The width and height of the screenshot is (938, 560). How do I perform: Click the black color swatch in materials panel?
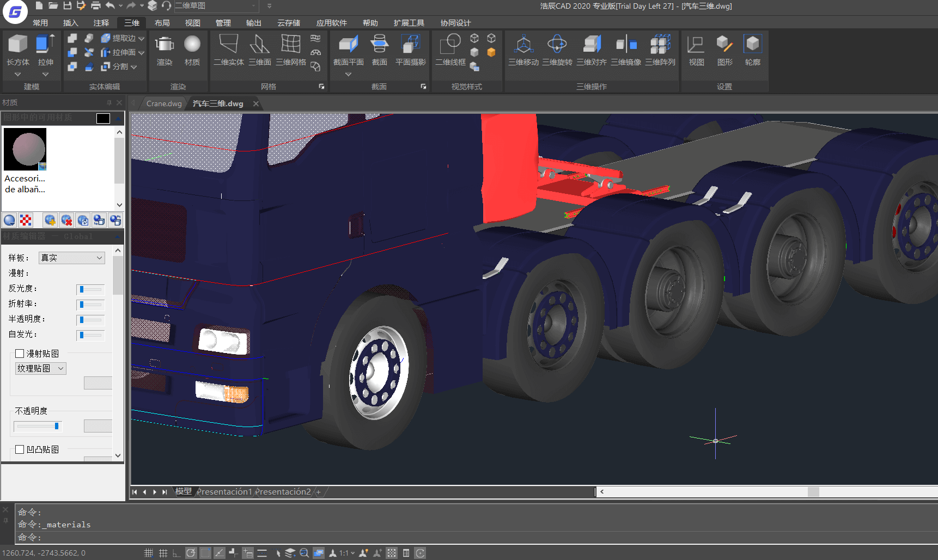(103, 118)
